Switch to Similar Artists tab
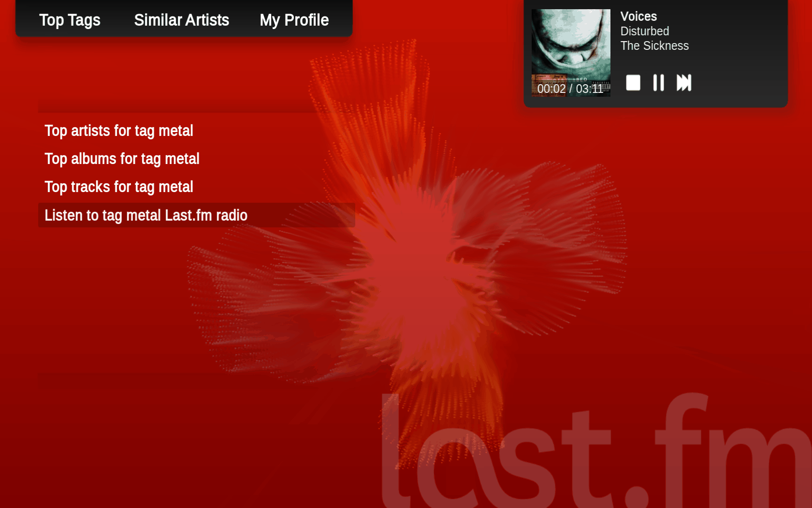 pos(182,20)
